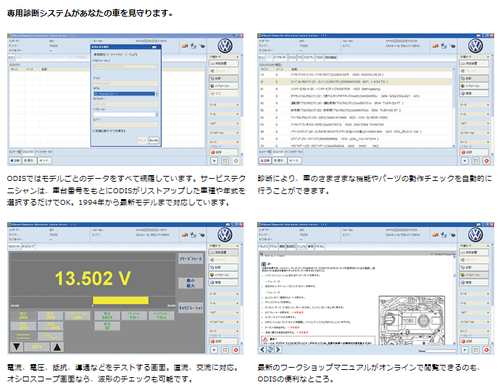This screenshot has height=388, width=500.
Task: Click キャリブレーション button in multimeter screenshot
Action: click(x=191, y=307)
